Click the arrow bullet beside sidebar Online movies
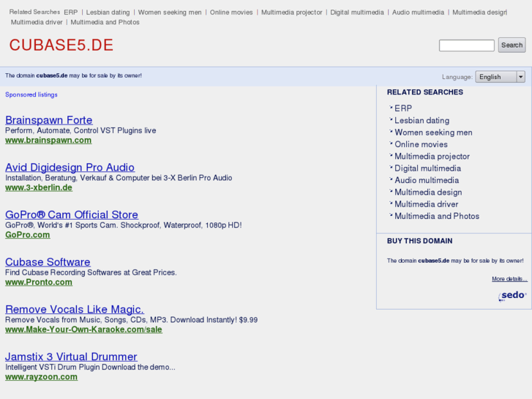The image size is (532, 399). (x=391, y=143)
